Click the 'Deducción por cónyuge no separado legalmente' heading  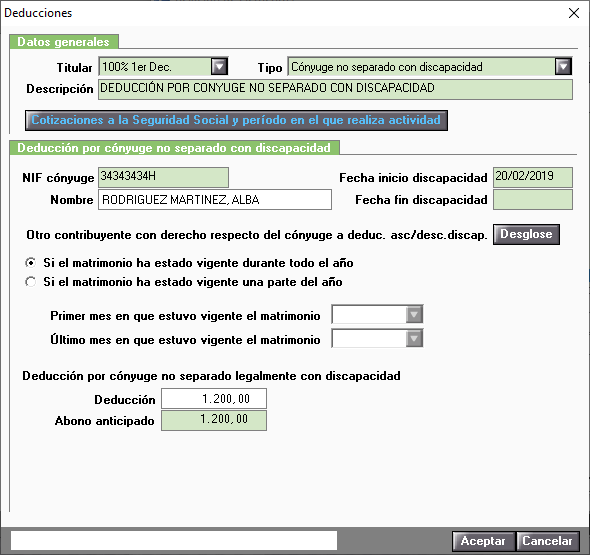211,376
